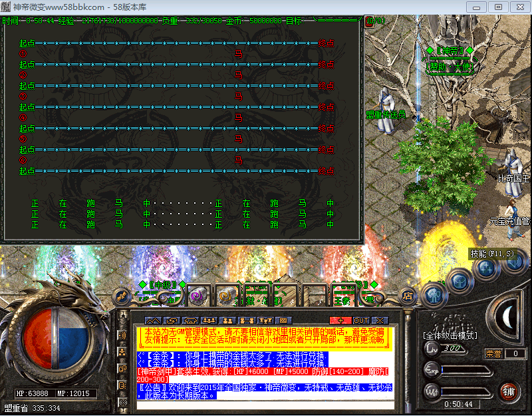Click horse marker on lane ③
Screen dimensions: 532x416
(239, 97)
